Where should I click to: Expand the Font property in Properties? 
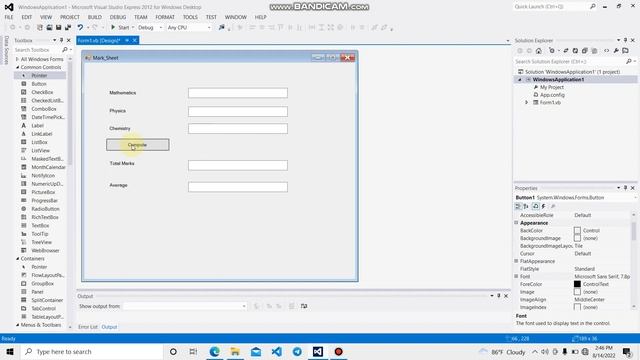click(x=516, y=276)
